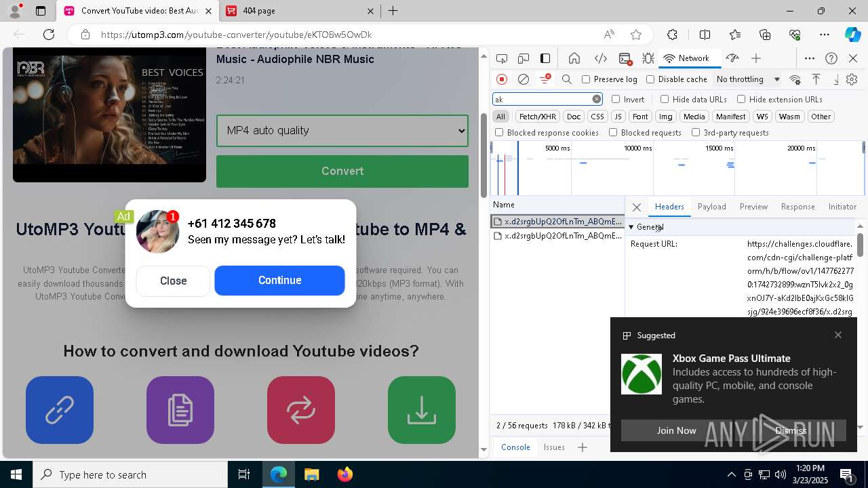
Task: Open the Issues drawer tab
Action: [554, 447]
